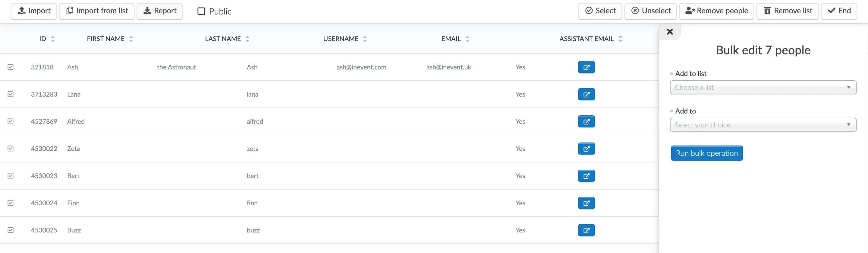Open edit icon for Alfred row
This screenshot has width=868, height=253.
(586, 121)
